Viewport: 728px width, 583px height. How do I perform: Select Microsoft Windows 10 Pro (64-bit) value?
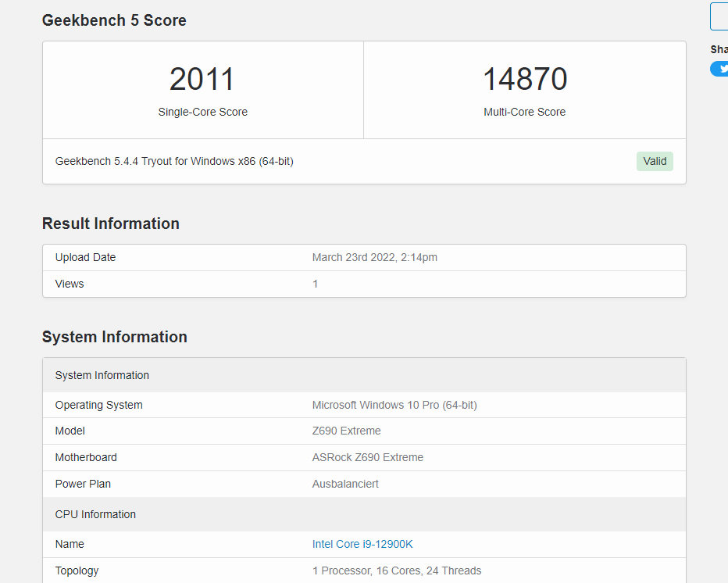click(394, 405)
